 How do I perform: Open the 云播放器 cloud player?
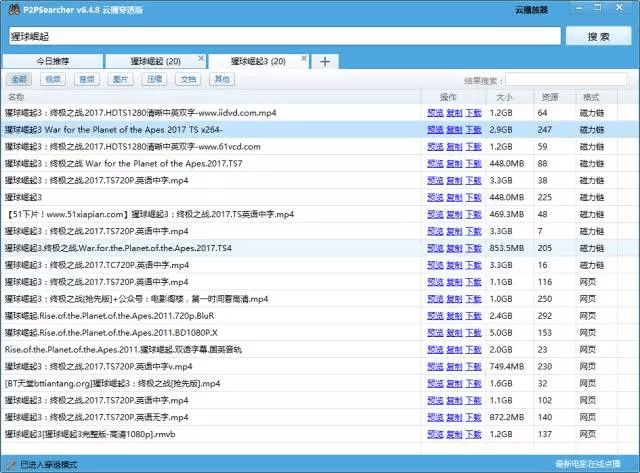[x=531, y=10]
